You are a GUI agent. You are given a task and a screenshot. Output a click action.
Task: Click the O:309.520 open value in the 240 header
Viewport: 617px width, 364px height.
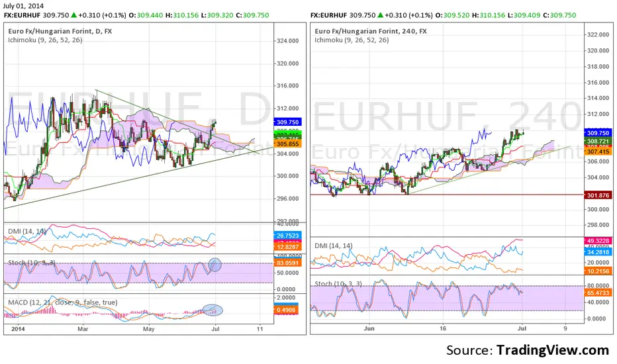452,15
